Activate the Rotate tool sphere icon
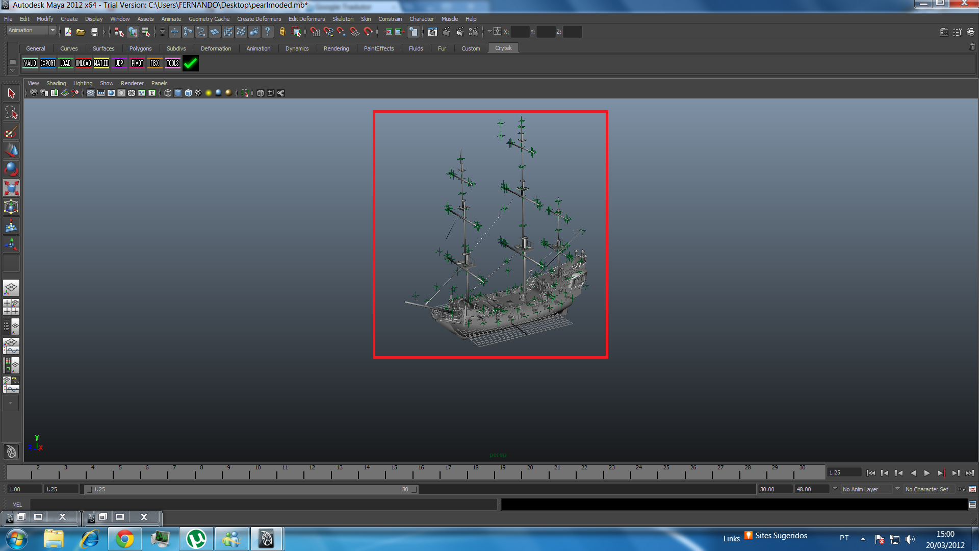The image size is (980, 551). (11, 169)
